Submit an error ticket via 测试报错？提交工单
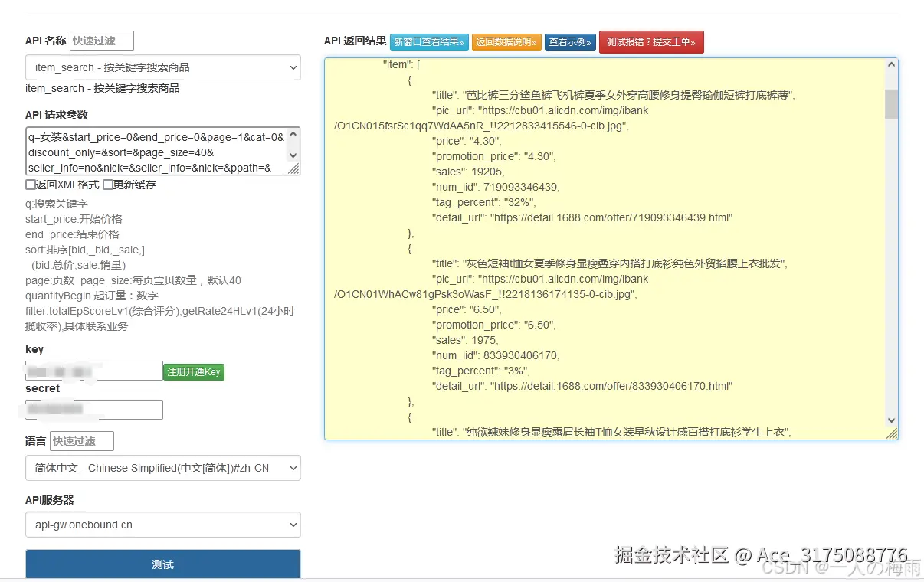The image size is (924, 582). click(650, 41)
